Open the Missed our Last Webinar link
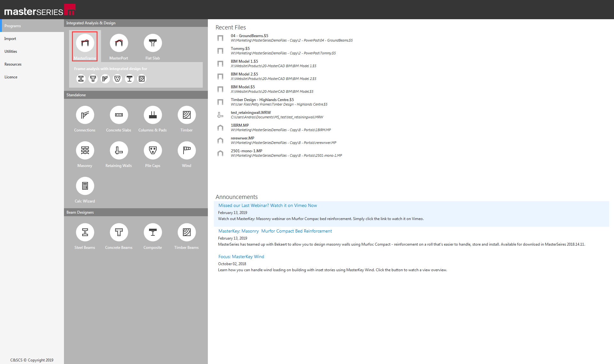The height and width of the screenshot is (364, 614). pyautogui.click(x=267, y=205)
